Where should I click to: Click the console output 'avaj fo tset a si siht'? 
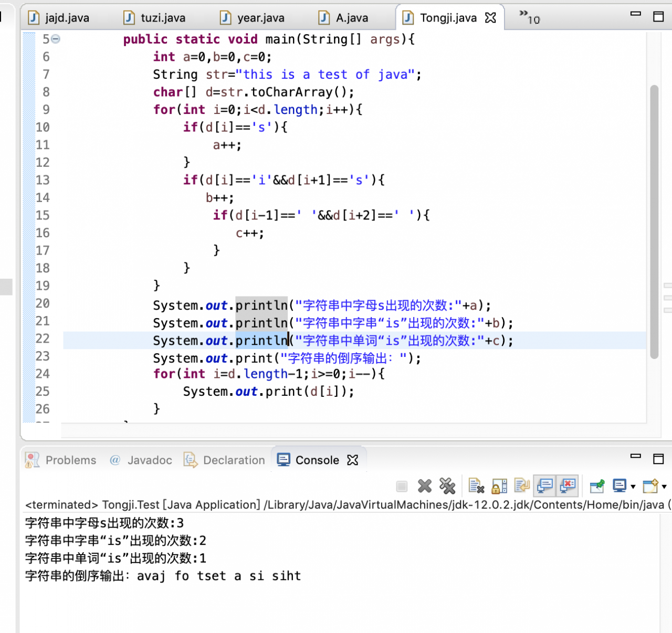pos(219,576)
